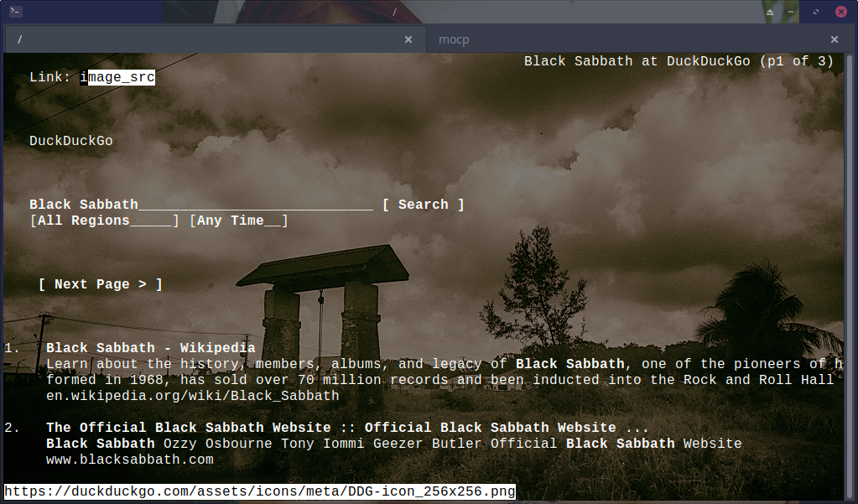
Task: Close the terminal window with the red button
Action: pyautogui.click(x=841, y=12)
